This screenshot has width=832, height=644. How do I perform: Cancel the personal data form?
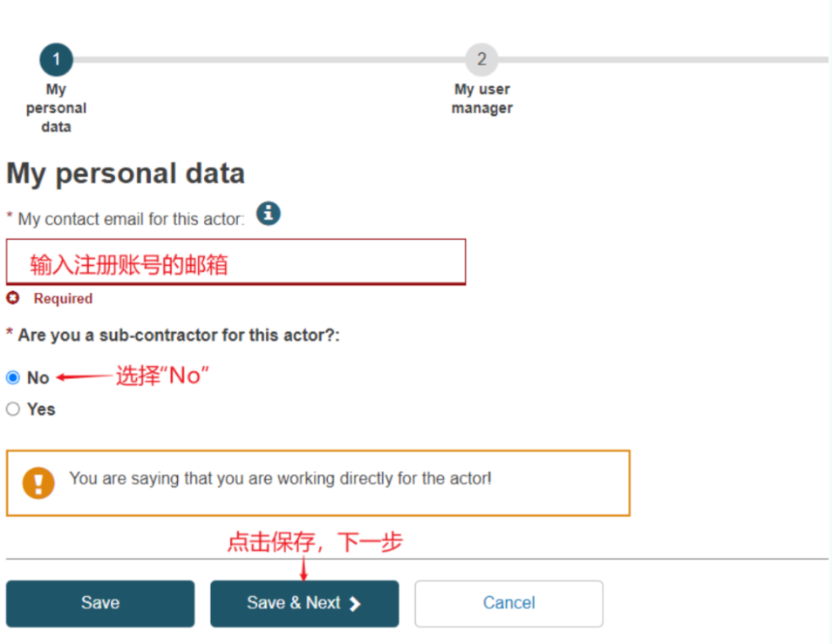click(x=508, y=604)
